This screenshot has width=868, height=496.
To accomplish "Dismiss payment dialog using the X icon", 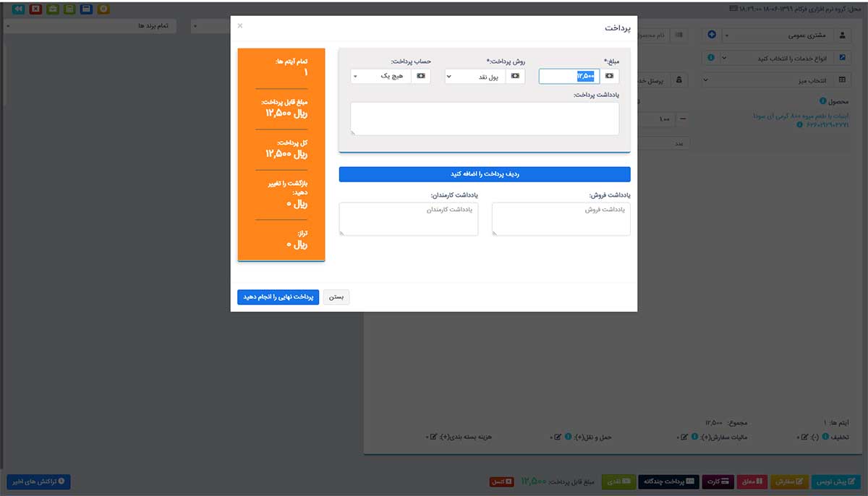I will click(240, 26).
